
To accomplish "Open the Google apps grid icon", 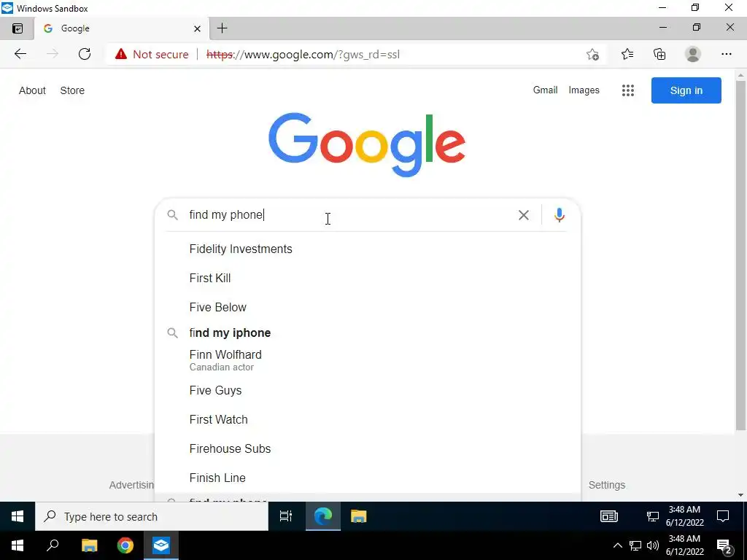I will tap(628, 90).
